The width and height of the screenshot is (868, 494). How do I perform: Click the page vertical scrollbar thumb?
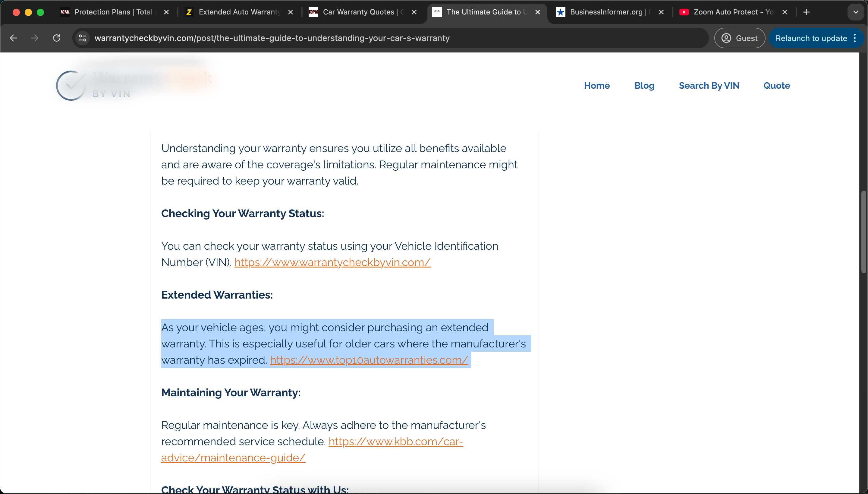[864, 232]
